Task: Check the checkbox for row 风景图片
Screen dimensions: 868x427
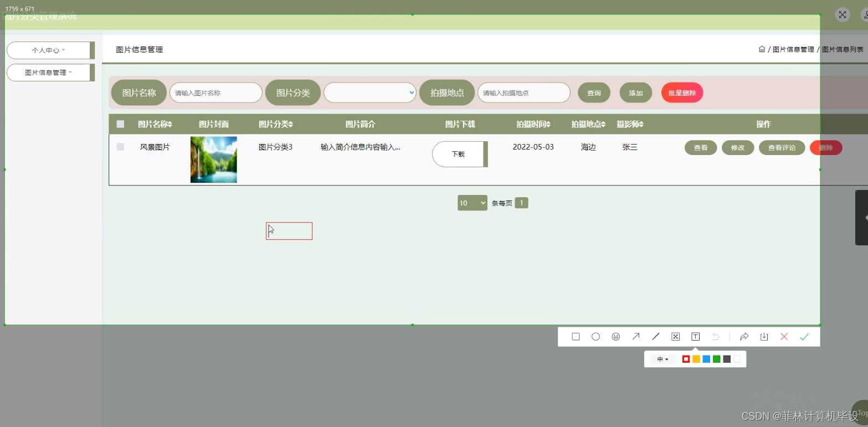Action: pos(120,146)
